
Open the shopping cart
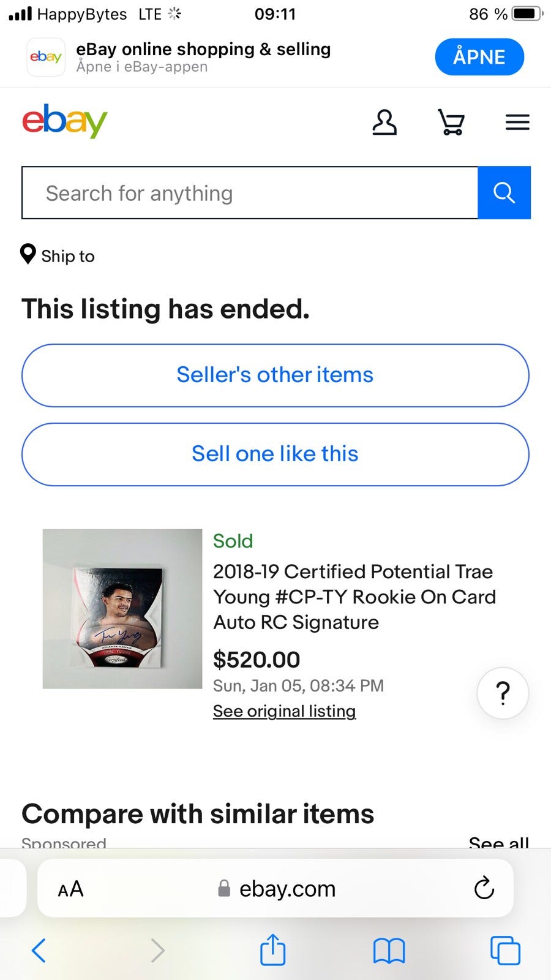click(x=451, y=122)
